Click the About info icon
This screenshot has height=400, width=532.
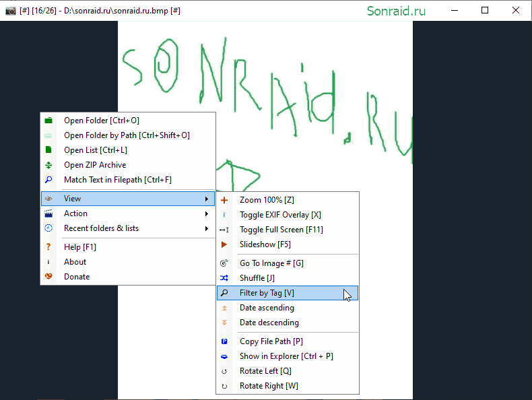pyautogui.click(x=48, y=262)
